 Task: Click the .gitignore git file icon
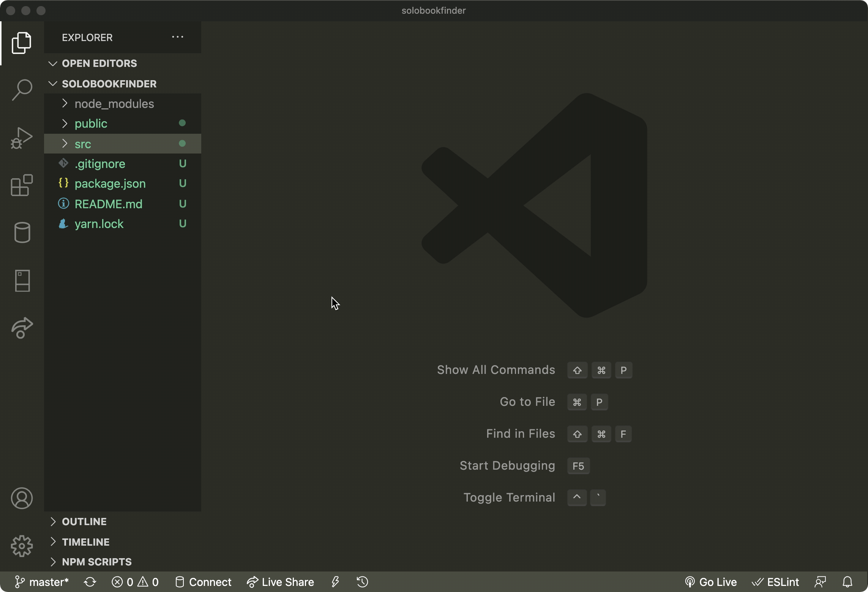point(63,163)
